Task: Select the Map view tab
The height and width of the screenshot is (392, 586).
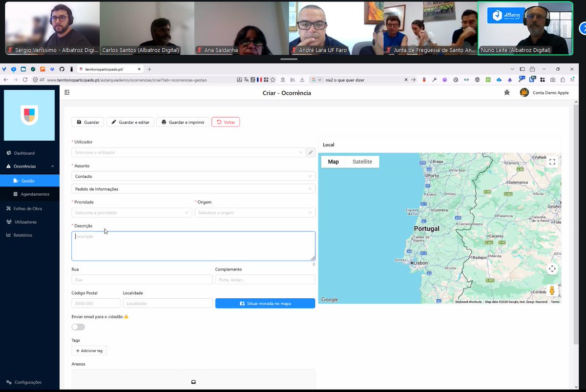Action: coord(334,162)
